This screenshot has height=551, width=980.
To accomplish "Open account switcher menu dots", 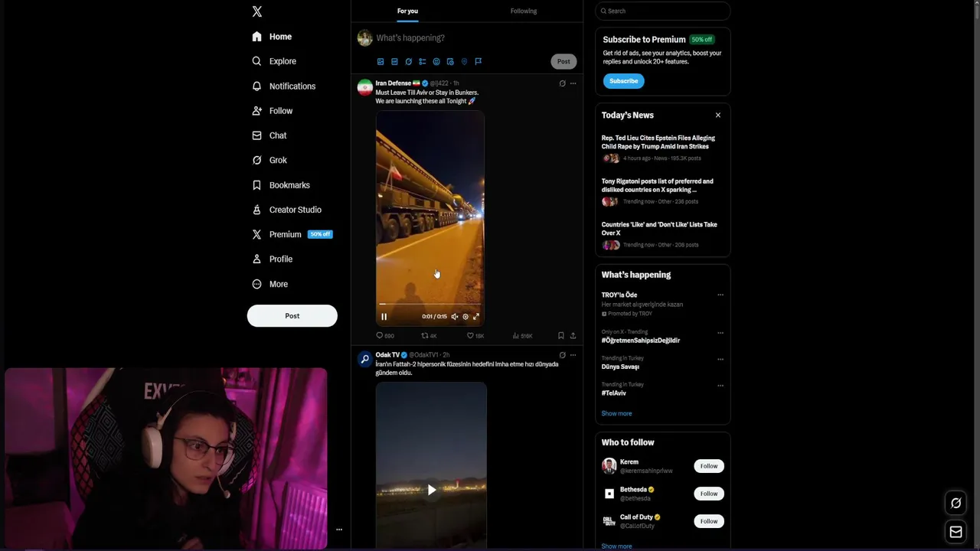I will pyautogui.click(x=338, y=530).
